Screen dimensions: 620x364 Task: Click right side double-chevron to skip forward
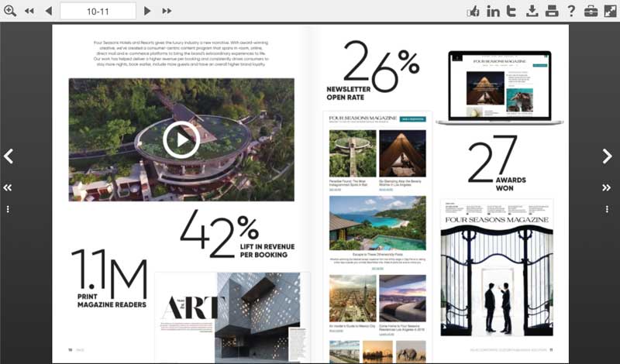click(x=607, y=187)
